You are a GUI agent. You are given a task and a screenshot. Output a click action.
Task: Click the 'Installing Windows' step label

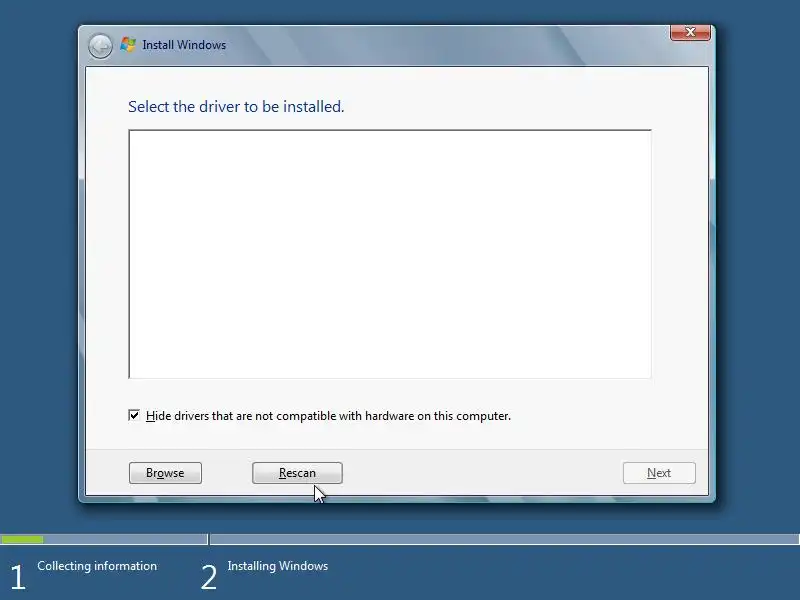[x=278, y=566]
